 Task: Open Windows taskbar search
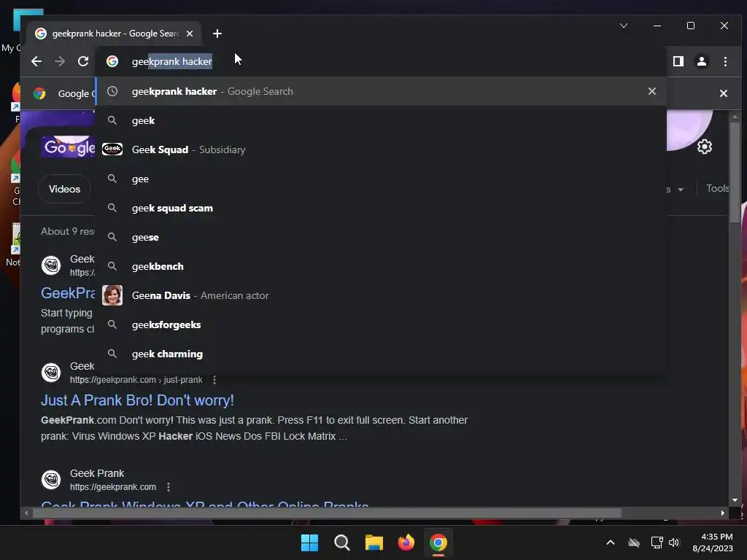[341, 542]
